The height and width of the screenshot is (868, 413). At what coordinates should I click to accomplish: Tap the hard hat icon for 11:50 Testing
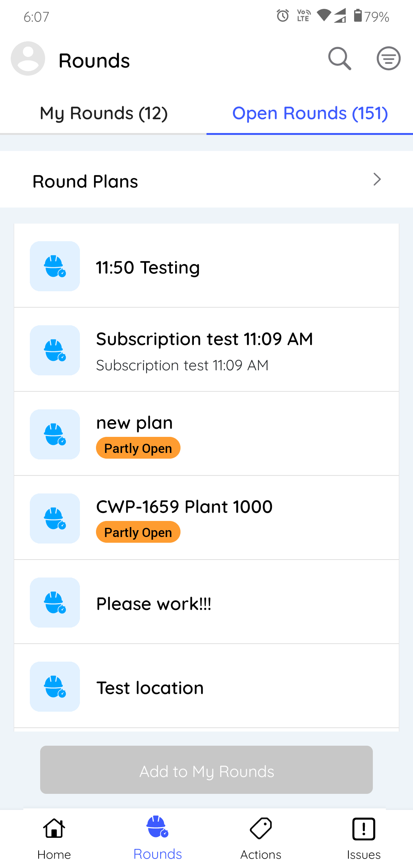pos(55,266)
